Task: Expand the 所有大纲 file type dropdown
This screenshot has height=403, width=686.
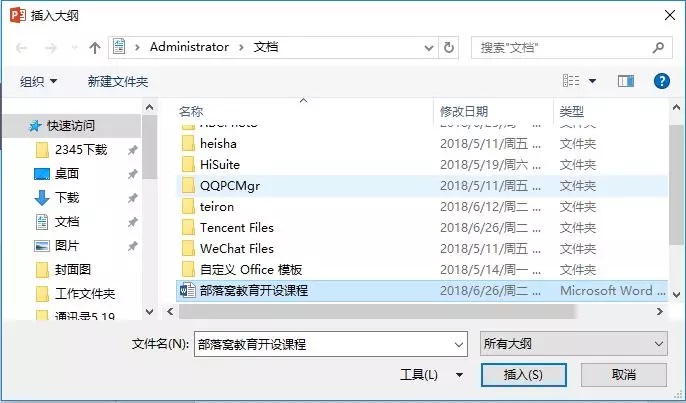Action: pyautogui.click(x=574, y=344)
